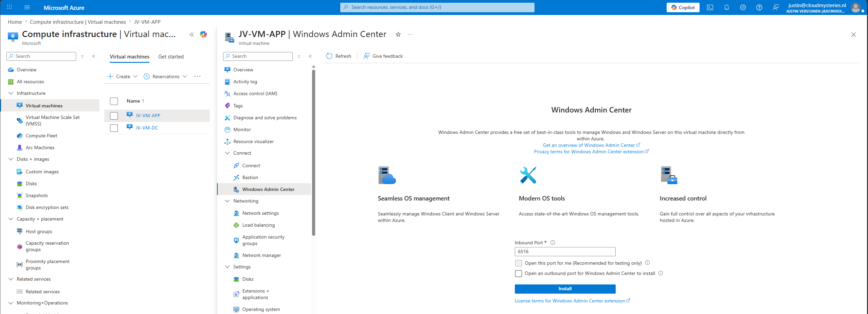Screen dimensions: 868x314
Task: Open the Copilot button in header
Action: click(x=683, y=7)
